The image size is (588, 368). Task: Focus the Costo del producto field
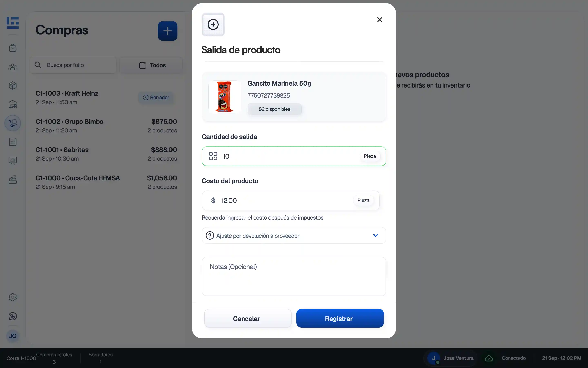pyautogui.click(x=290, y=200)
